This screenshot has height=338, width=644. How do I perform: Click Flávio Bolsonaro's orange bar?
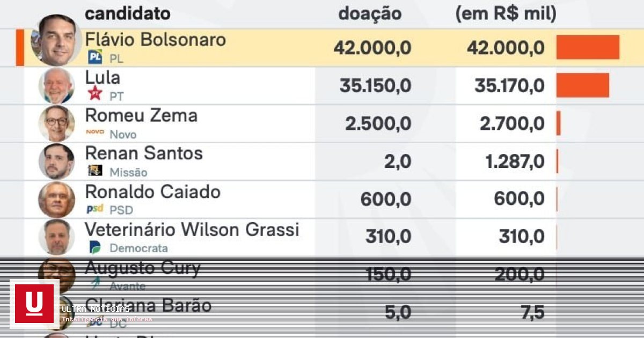[588, 47]
